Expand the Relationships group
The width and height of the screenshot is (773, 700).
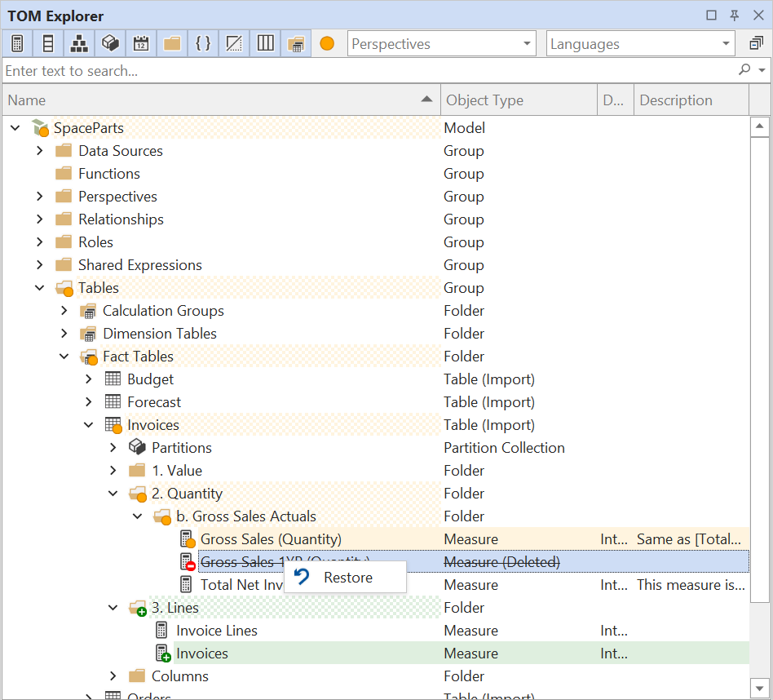tap(40, 219)
